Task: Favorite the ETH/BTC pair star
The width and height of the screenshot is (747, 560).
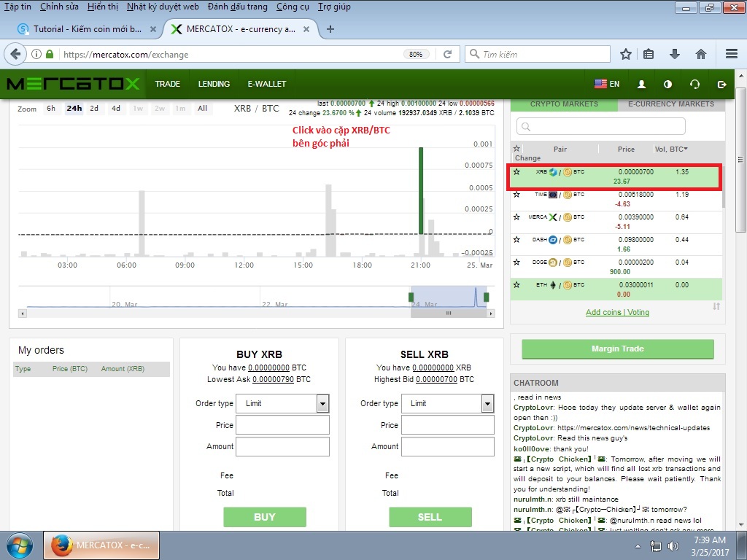Action: pos(516,285)
